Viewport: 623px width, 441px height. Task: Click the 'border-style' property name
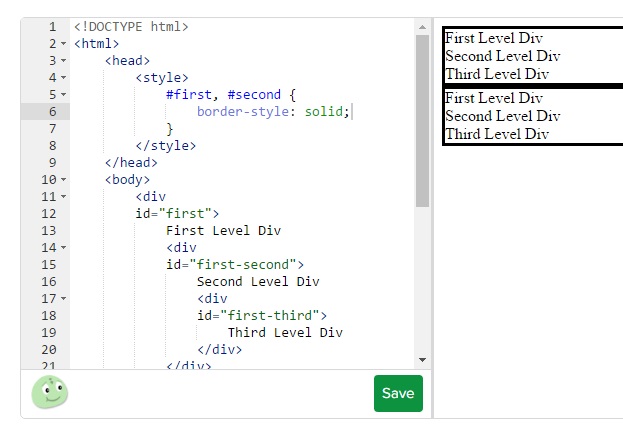(243, 112)
